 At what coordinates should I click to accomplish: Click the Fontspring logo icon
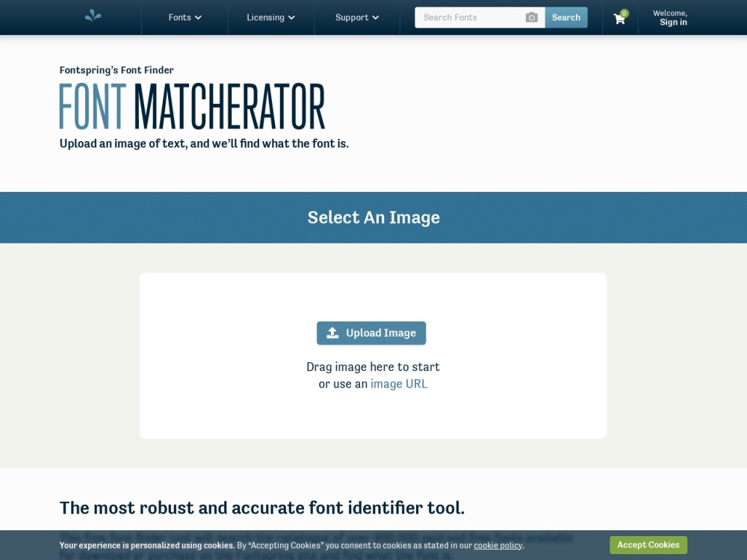coord(93,16)
